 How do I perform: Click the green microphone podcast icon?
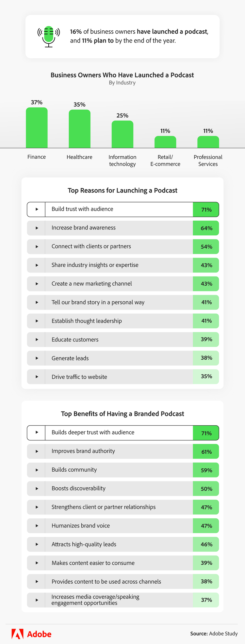point(49,36)
